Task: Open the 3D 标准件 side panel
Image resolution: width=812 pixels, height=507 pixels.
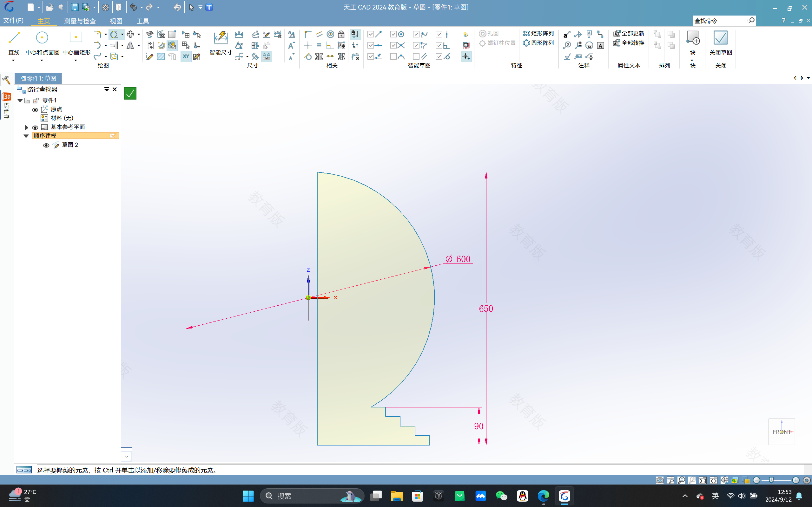Action: (6, 106)
